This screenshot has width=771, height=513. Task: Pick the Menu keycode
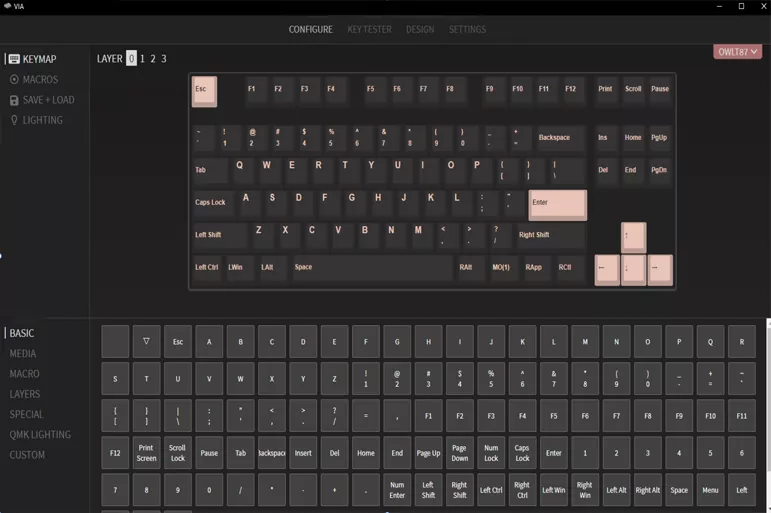click(x=711, y=490)
